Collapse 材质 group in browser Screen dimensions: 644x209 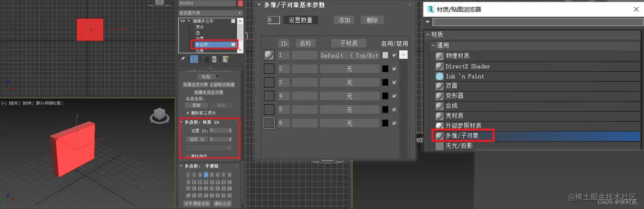click(427, 35)
